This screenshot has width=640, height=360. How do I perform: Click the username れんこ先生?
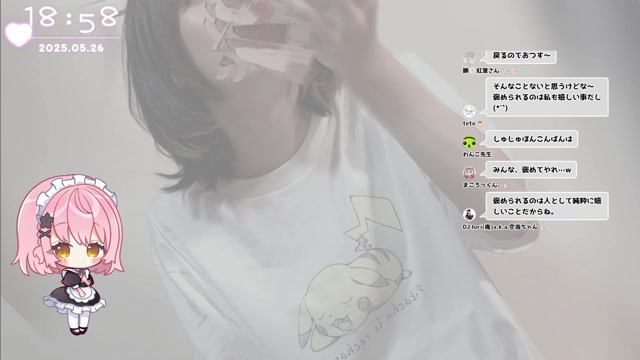tap(477, 154)
